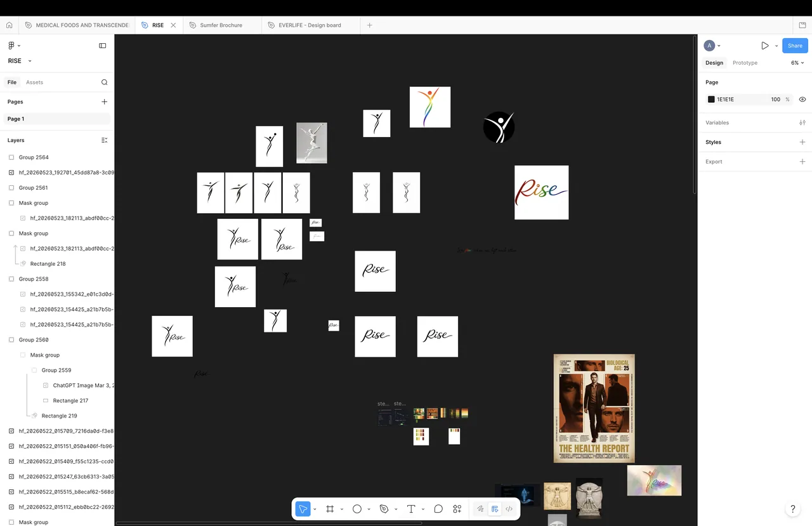Image resolution: width=812 pixels, height=526 pixels.
Task: Expand shape tools chevron beside ellipse
Action: pyautogui.click(x=369, y=510)
